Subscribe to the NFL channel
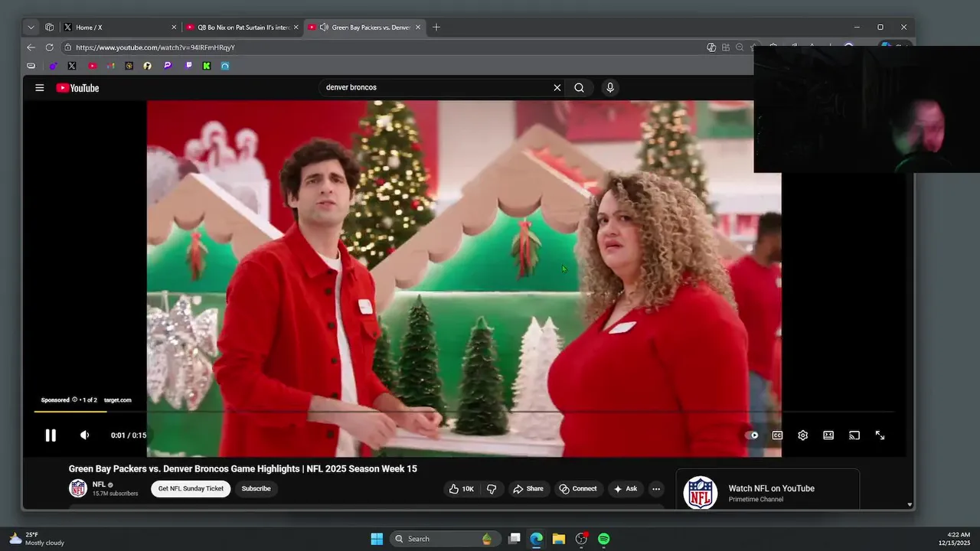The image size is (980, 551). [x=256, y=489]
